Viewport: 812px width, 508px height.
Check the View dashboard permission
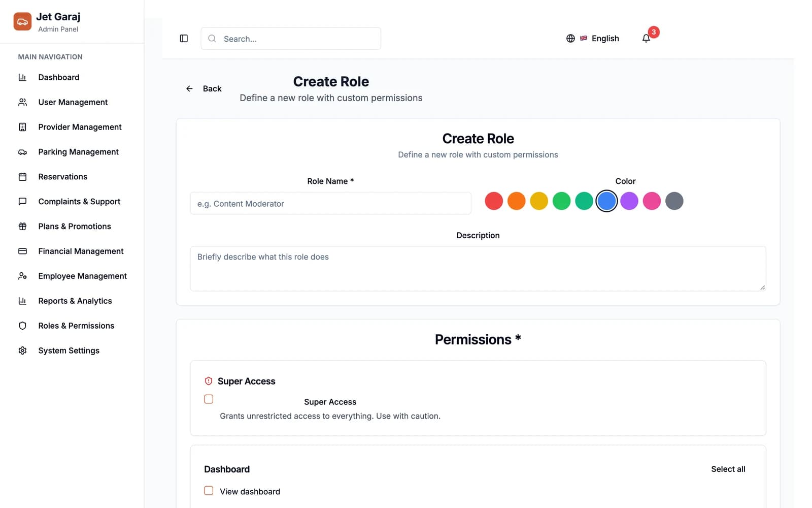click(209, 491)
